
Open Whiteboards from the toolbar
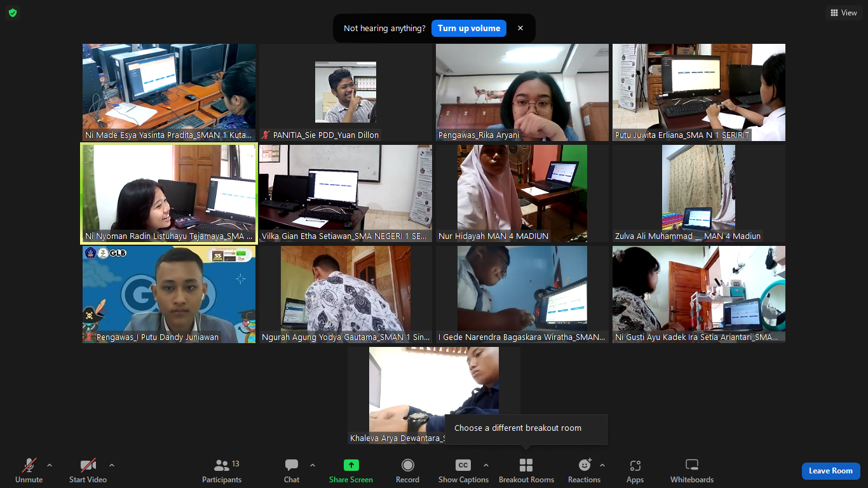[x=692, y=466]
